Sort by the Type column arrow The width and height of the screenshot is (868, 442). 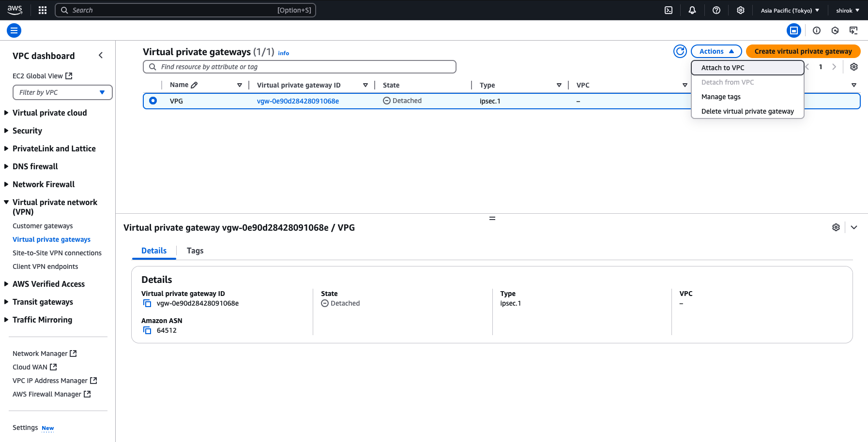[x=559, y=85]
